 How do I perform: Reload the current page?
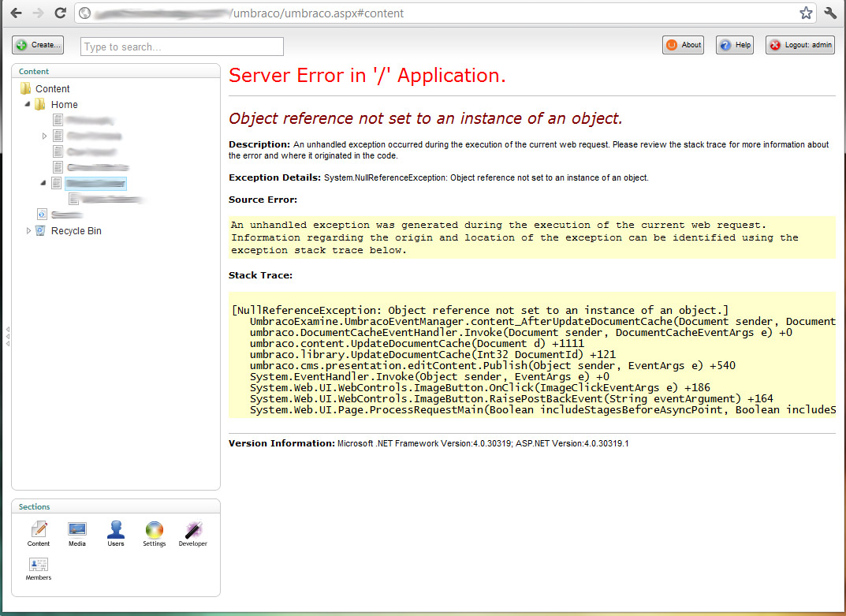[x=61, y=13]
